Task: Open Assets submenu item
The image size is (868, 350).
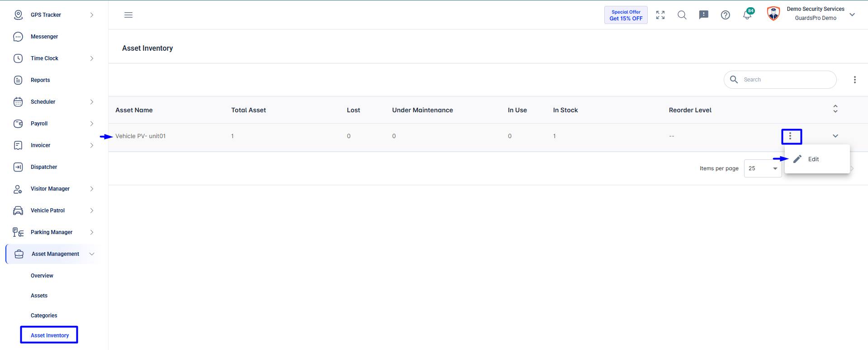Action: (39, 296)
